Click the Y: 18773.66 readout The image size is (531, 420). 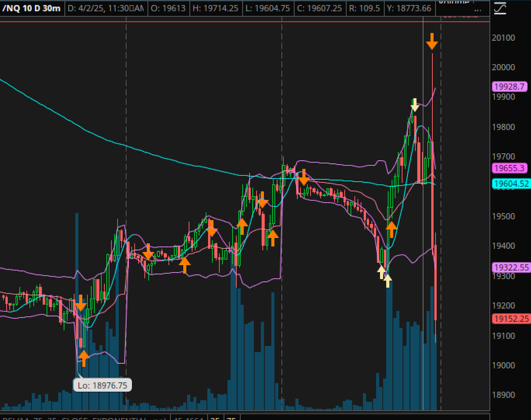point(409,8)
